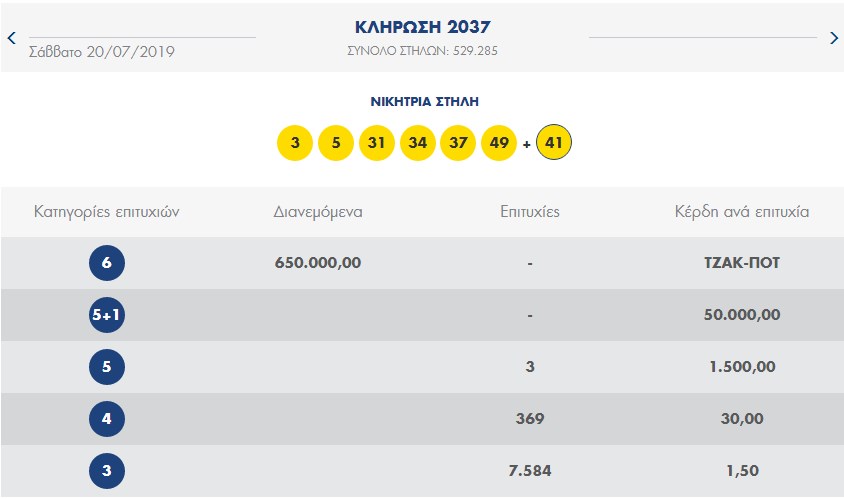The image size is (844, 499).
Task: Go to the previous draw with left arrow
Action: point(11,38)
